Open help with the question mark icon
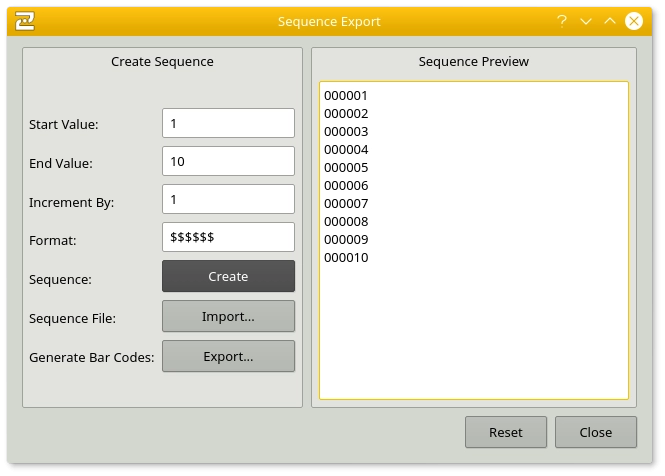Screen dimensions: 665x476 click(562, 21)
